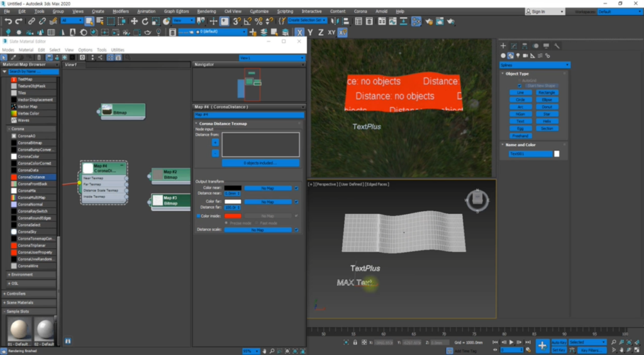Toggle the Start New Shape checkbox
644x355 pixels.
coord(519,86)
